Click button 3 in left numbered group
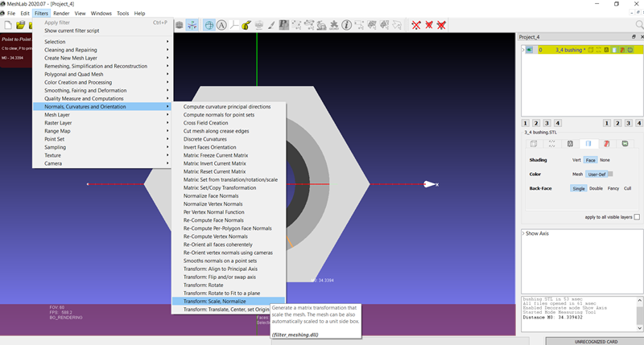The image size is (644, 345). click(x=547, y=123)
